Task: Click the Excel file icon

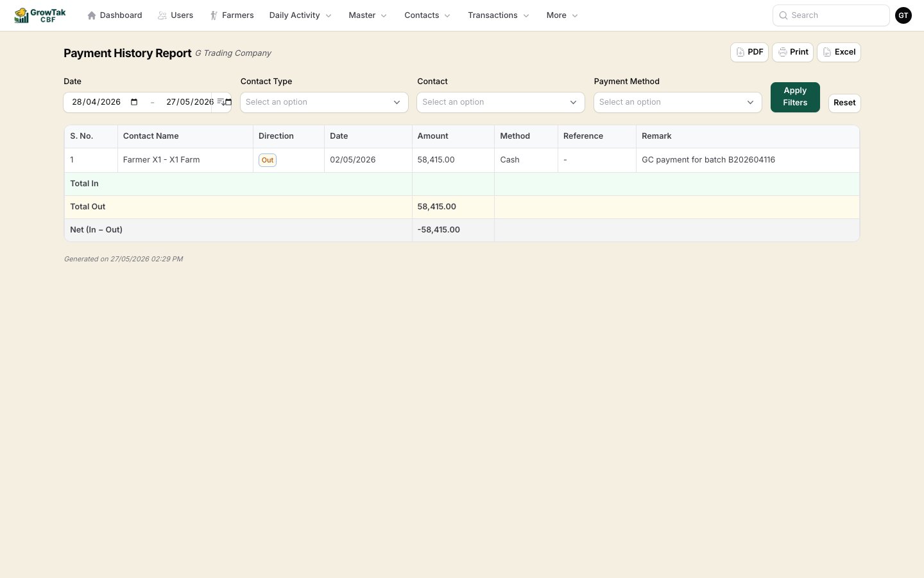Action: pyautogui.click(x=827, y=52)
